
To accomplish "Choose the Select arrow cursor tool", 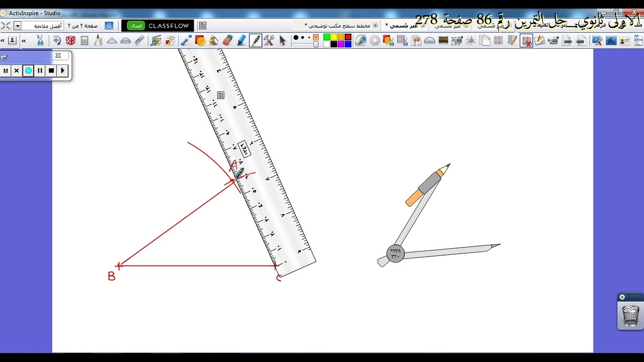I will pos(283,40).
